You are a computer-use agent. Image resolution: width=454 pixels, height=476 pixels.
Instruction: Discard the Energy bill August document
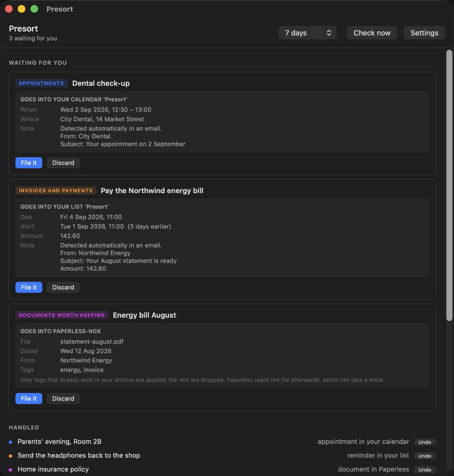(63, 399)
